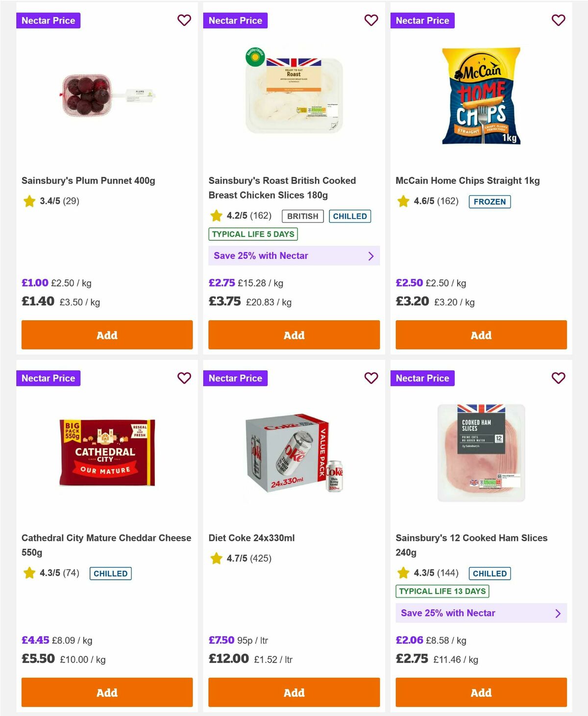The height and width of the screenshot is (716, 588).
Task: Expand Save 25% with Nectar on chicken slices
Action: point(294,256)
